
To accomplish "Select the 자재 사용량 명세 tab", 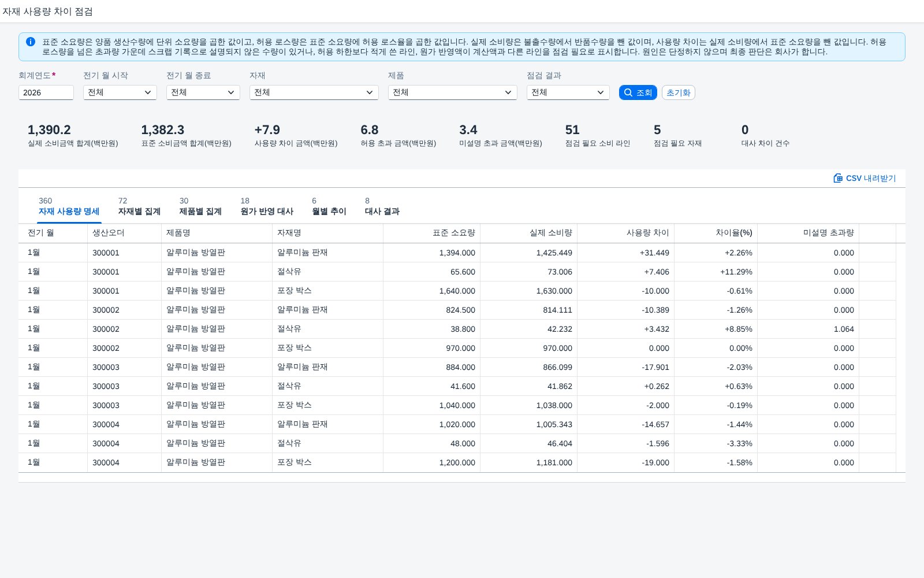I will (69, 206).
